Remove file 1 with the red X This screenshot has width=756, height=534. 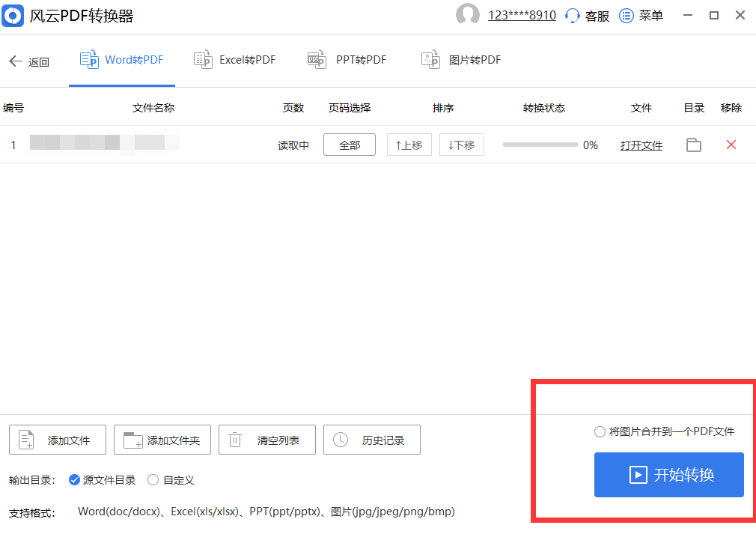pyautogui.click(x=731, y=145)
